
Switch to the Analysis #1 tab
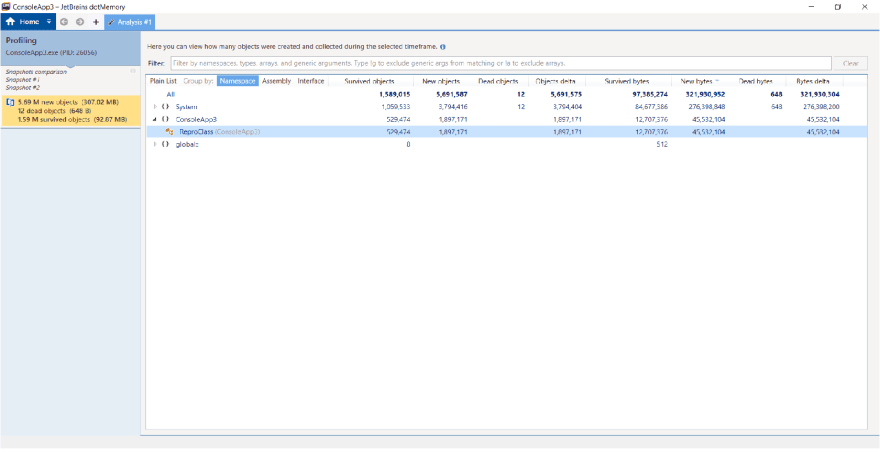click(130, 22)
